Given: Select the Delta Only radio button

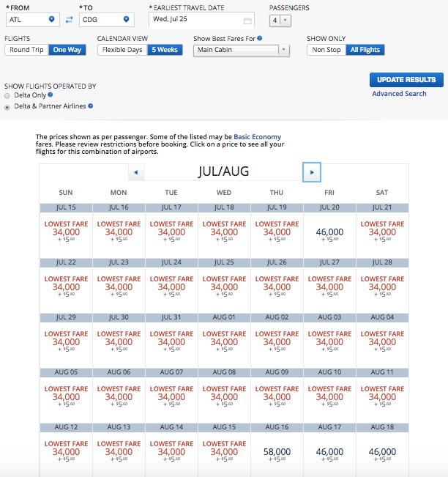Looking at the screenshot, I should tap(7, 96).
